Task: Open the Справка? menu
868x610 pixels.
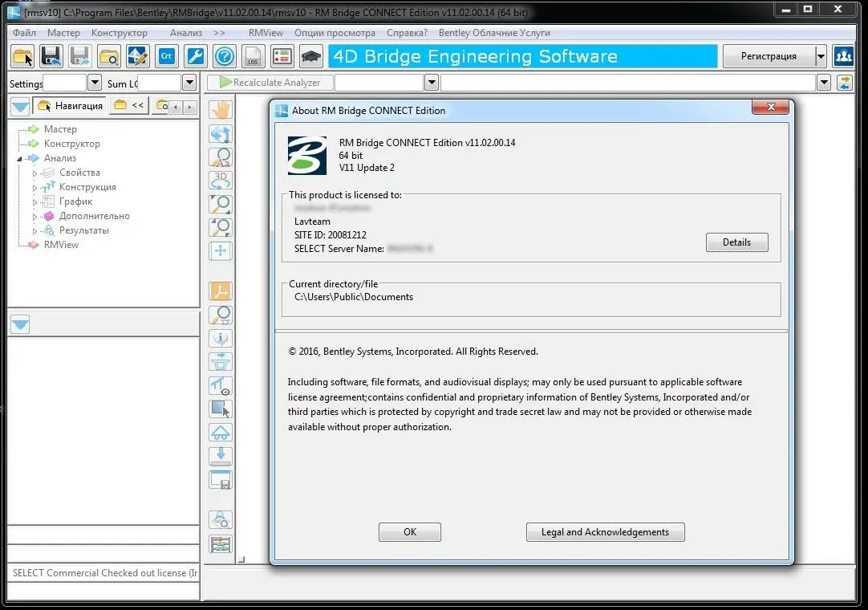Action: [x=407, y=33]
